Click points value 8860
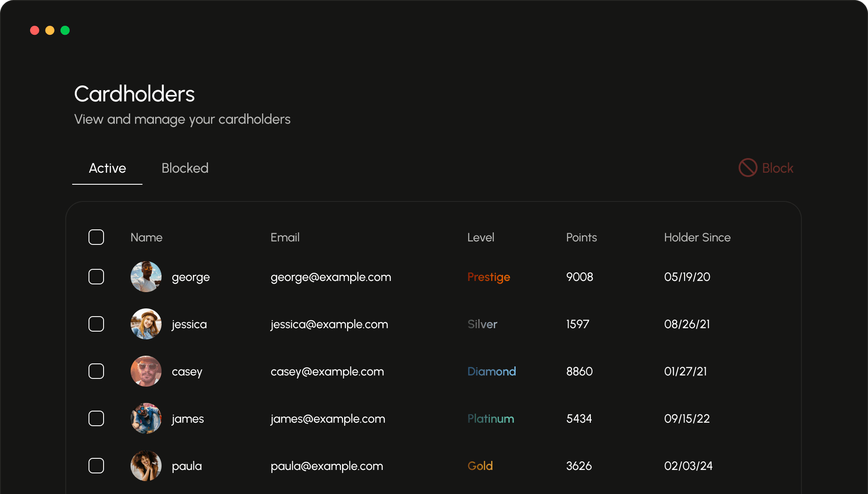868x494 pixels. 579,371
